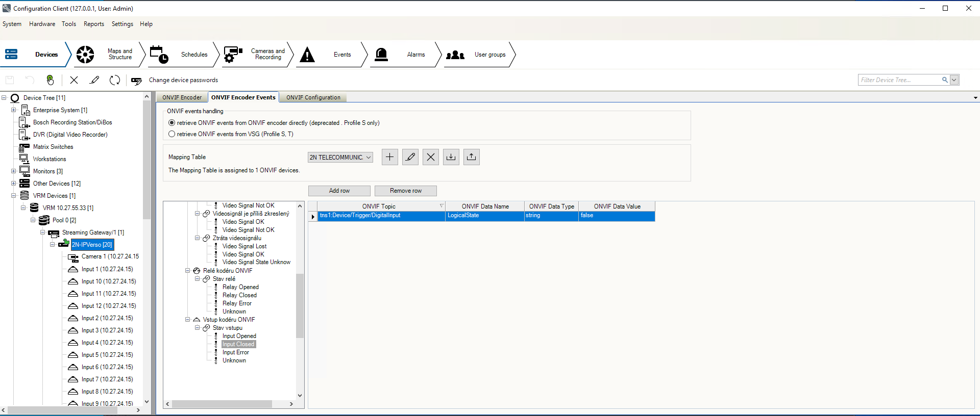Click the event tree vertical scrollbar
980x416 pixels.
click(x=300, y=306)
